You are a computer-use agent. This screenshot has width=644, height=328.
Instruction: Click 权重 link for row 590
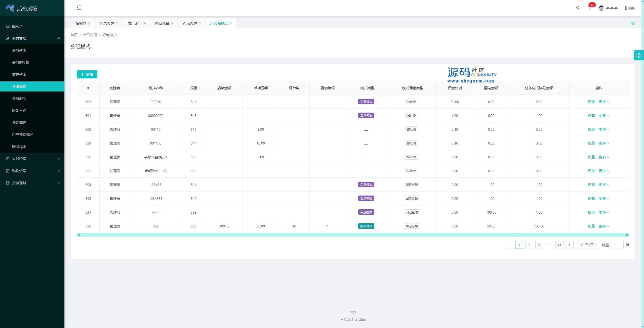pyautogui.click(x=591, y=226)
